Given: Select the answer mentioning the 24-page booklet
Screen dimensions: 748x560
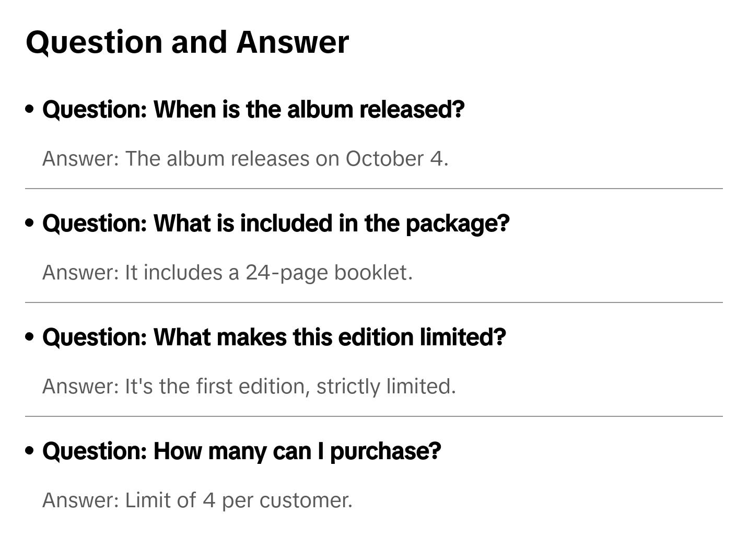Looking at the screenshot, I should (x=227, y=273).
